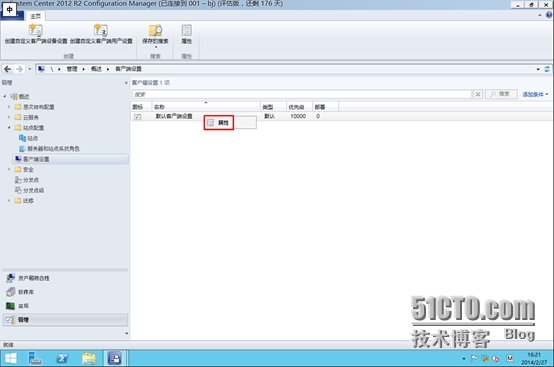Image resolution: width=554 pixels, height=367 pixels.
Task: Select Client Settings (客户端设置) in the breadcrumb
Action: pos(128,69)
